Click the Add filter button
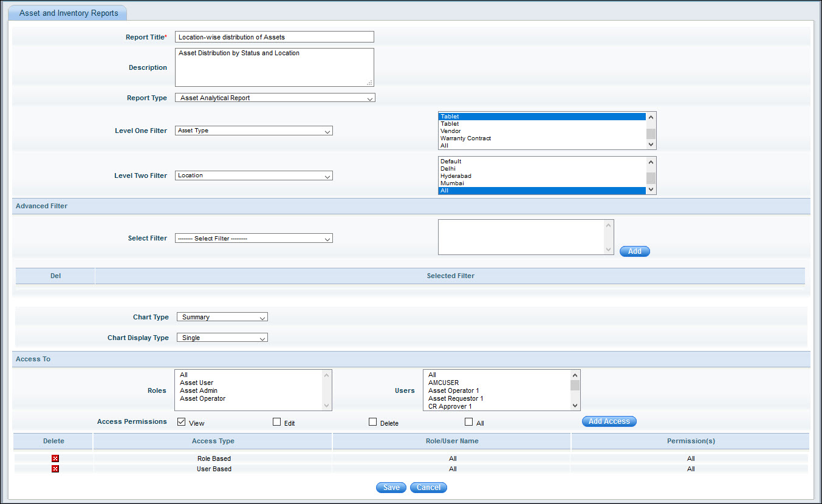Viewport: 822px width, 504px height. (634, 251)
